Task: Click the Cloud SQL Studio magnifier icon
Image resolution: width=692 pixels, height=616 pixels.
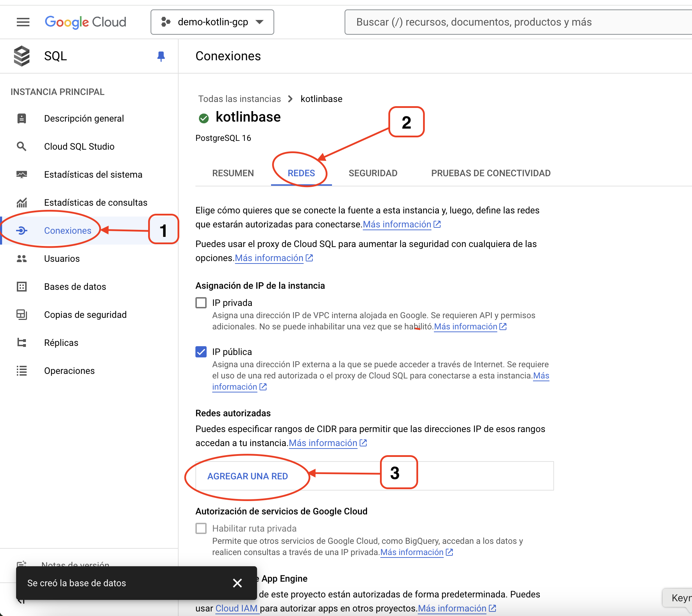Action: click(x=22, y=146)
